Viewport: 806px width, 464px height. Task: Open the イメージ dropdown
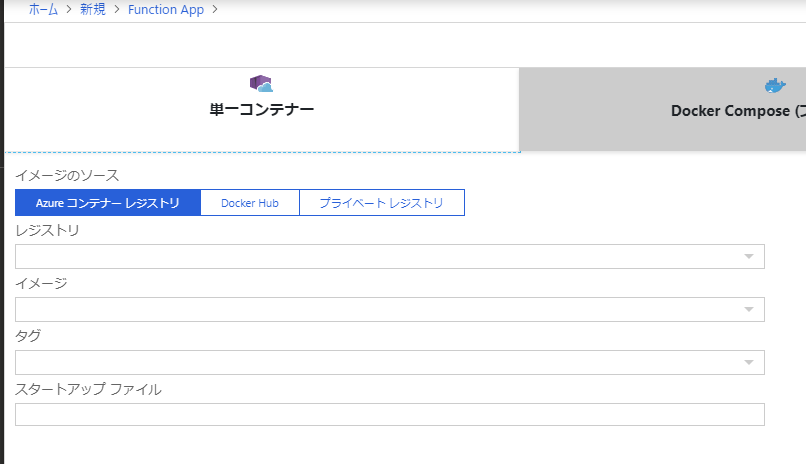click(x=390, y=309)
